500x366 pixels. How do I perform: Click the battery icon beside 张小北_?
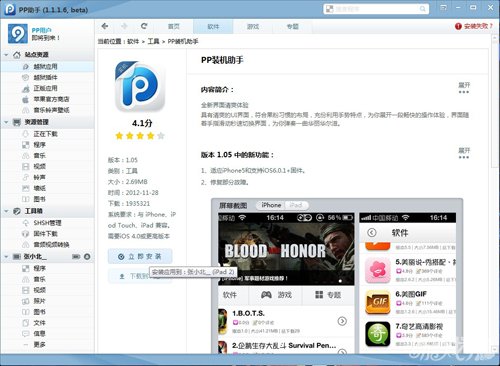point(76,256)
